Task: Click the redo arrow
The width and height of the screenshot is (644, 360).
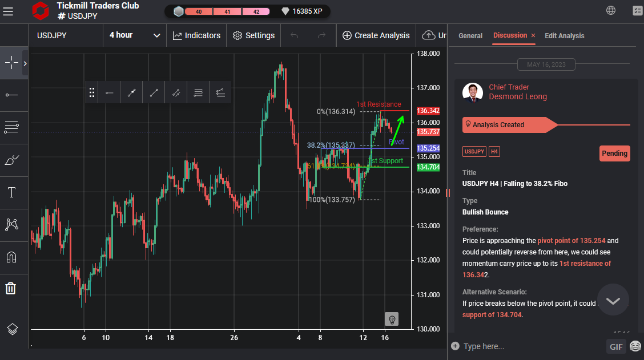Action: pyautogui.click(x=321, y=35)
